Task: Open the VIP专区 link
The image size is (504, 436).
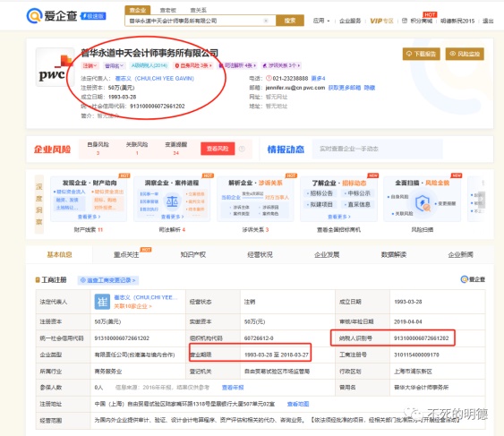Action: click(x=381, y=21)
